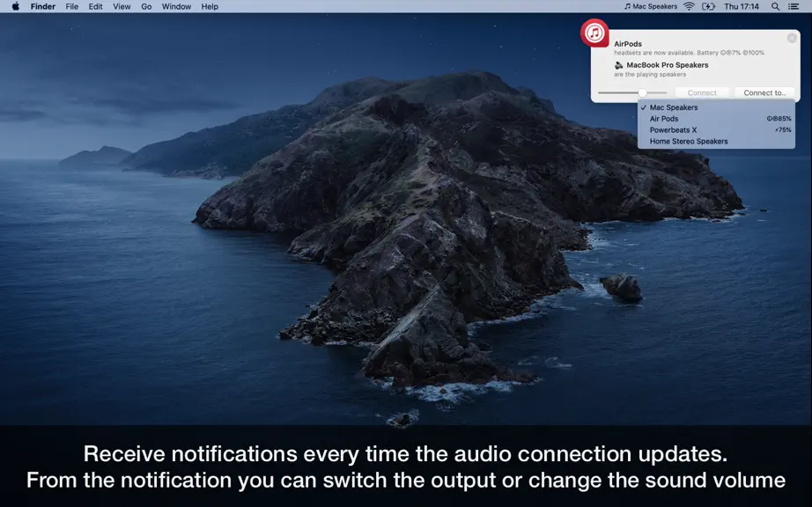
Task: Adjust the notification volume slider
Action: [632, 92]
